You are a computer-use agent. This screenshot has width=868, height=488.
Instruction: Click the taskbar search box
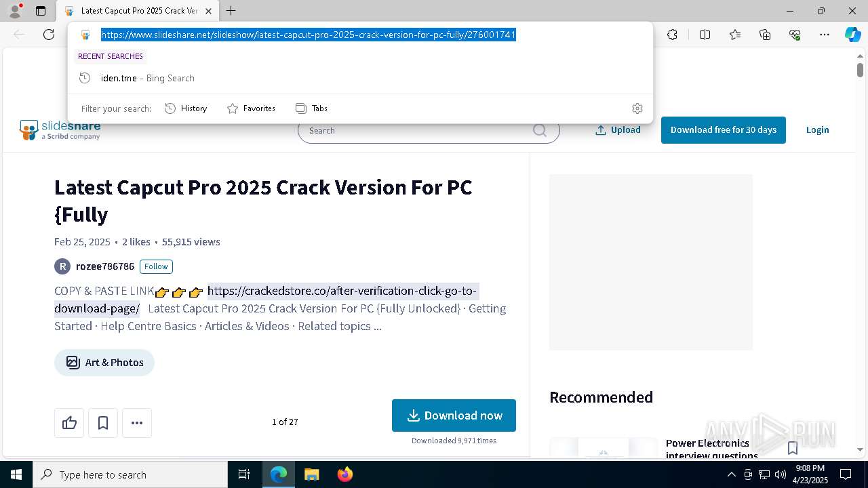point(130,474)
